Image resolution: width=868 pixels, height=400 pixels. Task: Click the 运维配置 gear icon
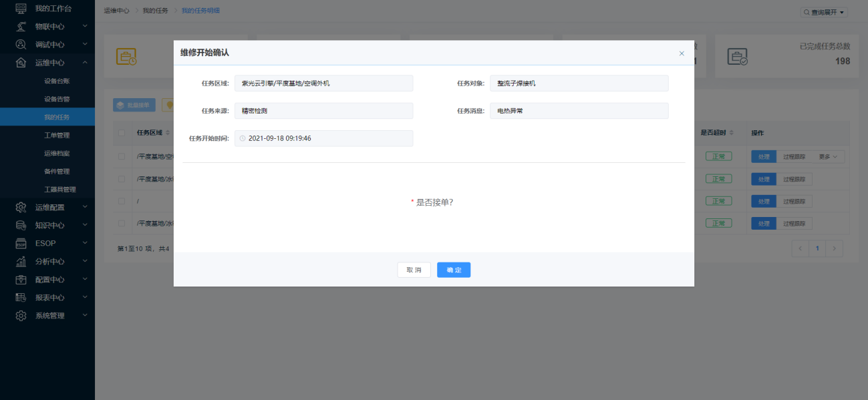click(x=21, y=207)
